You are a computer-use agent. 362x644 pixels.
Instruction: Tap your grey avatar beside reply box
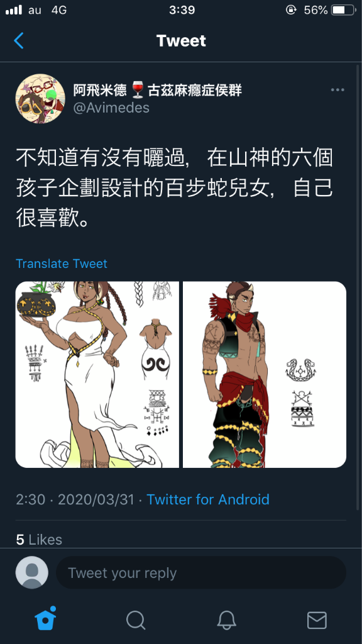point(32,572)
